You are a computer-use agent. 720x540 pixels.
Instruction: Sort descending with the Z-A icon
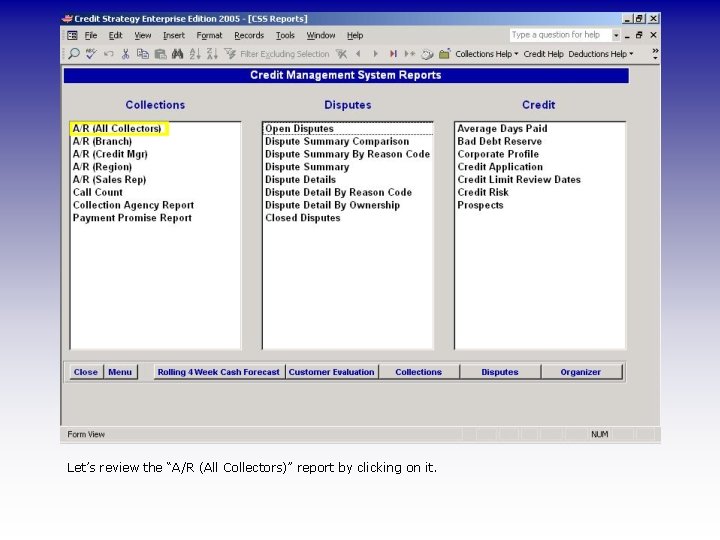[212, 54]
